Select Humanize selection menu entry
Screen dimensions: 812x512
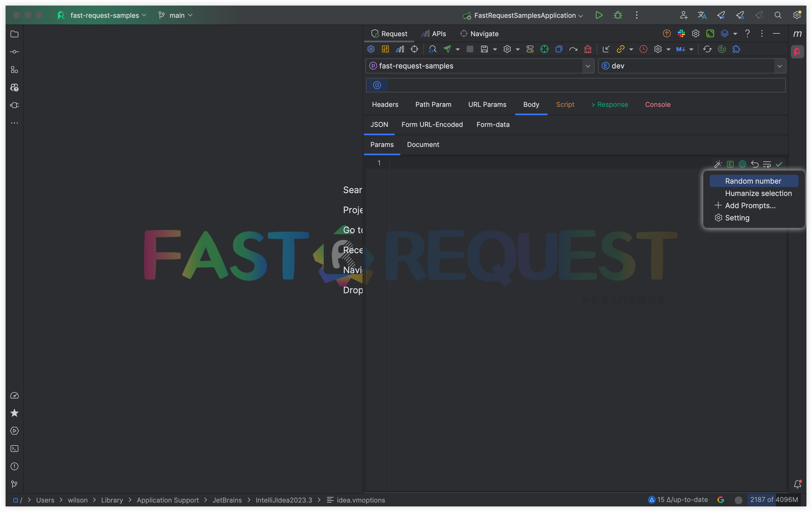pos(758,193)
